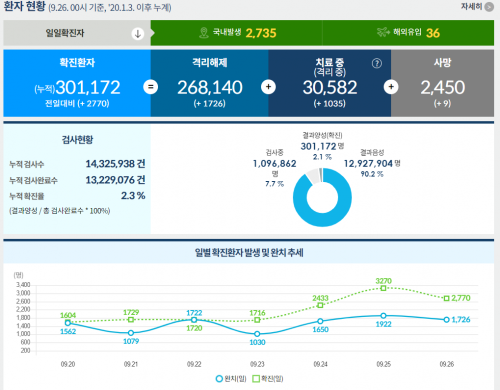Image resolution: width=500 pixels, height=390 pixels.
Task: Click the 2,770 확진 marker on 09.26
Action: pos(446,298)
